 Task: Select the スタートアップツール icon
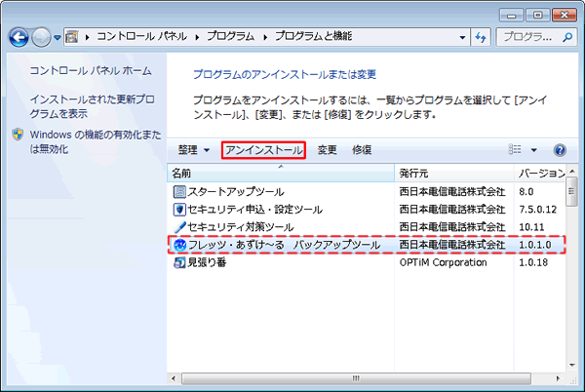(x=179, y=192)
